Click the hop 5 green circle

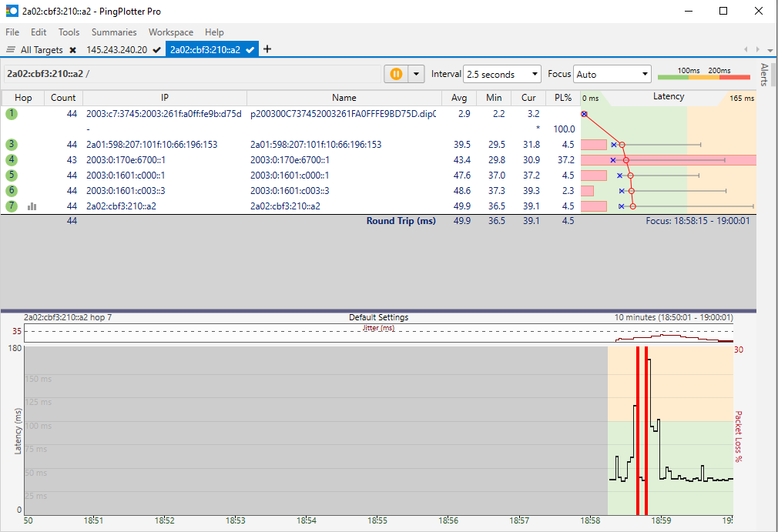(x=12, y=175)
